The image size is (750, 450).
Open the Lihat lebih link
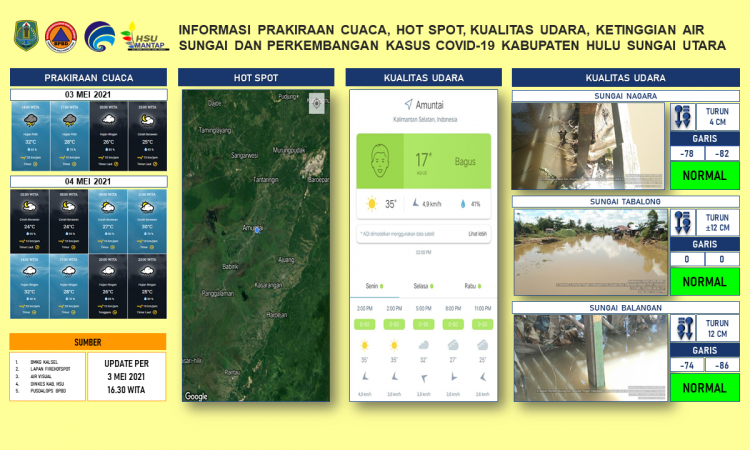(x=477, y=234)
